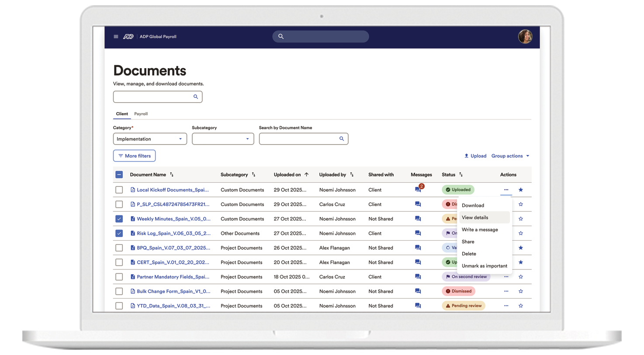The height and width of the screenshot is (355, 644).
Task: Uncheck the Weekly Minutes_Spain checkbox
Action: (x=119, y=219)
